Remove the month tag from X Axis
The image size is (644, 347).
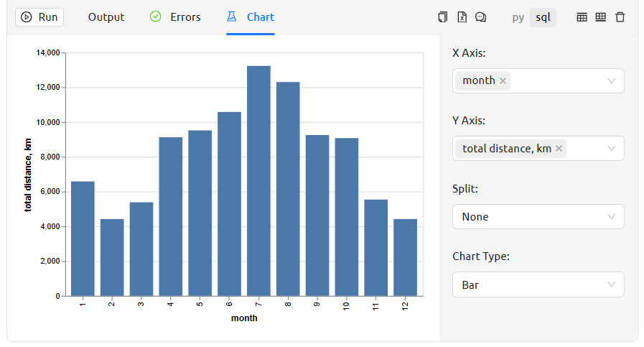coord(503,81)
